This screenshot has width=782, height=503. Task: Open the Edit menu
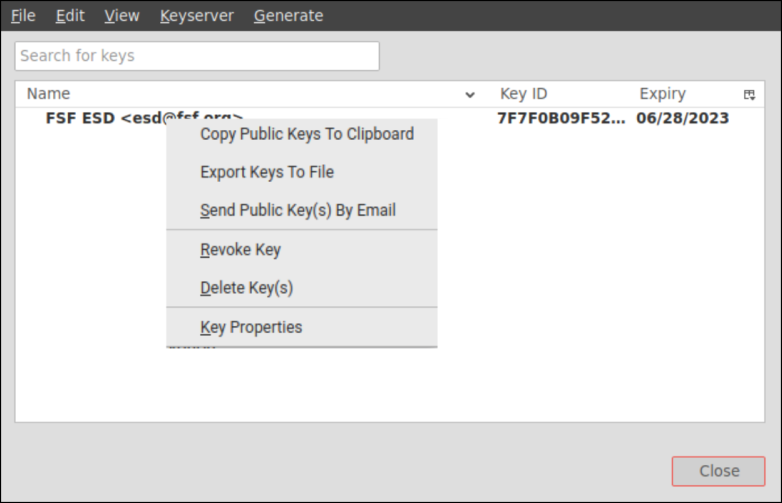pos(70,16)
